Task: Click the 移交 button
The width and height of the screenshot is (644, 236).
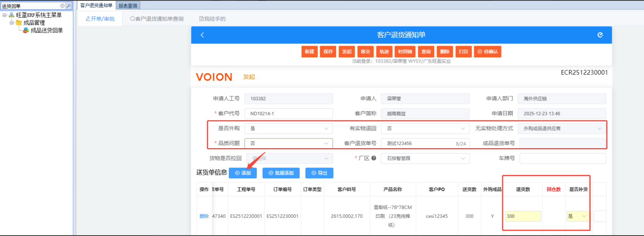Action: (x=365, y=51)
